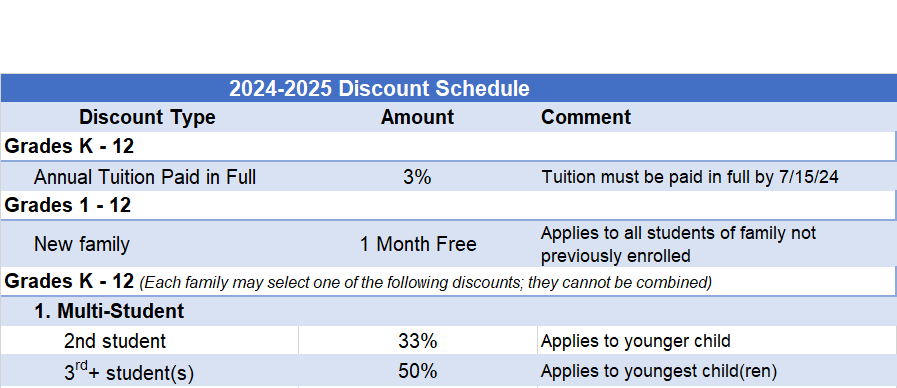Select the Discount Type column header
897x388 pixels.
pyautogui.click(x=147, y=117)
